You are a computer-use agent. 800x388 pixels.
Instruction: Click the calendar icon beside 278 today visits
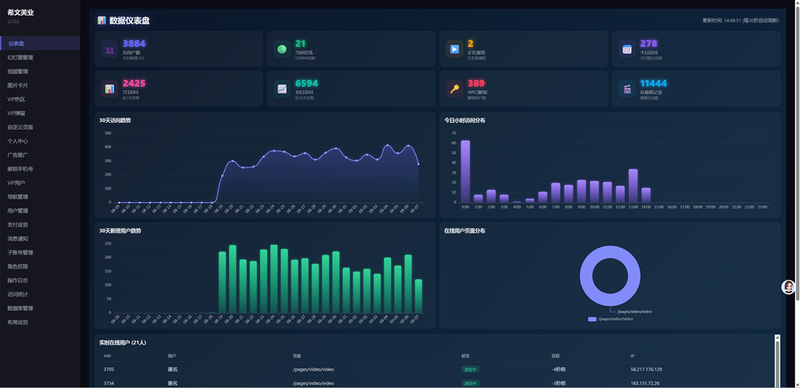pos(627,50)
